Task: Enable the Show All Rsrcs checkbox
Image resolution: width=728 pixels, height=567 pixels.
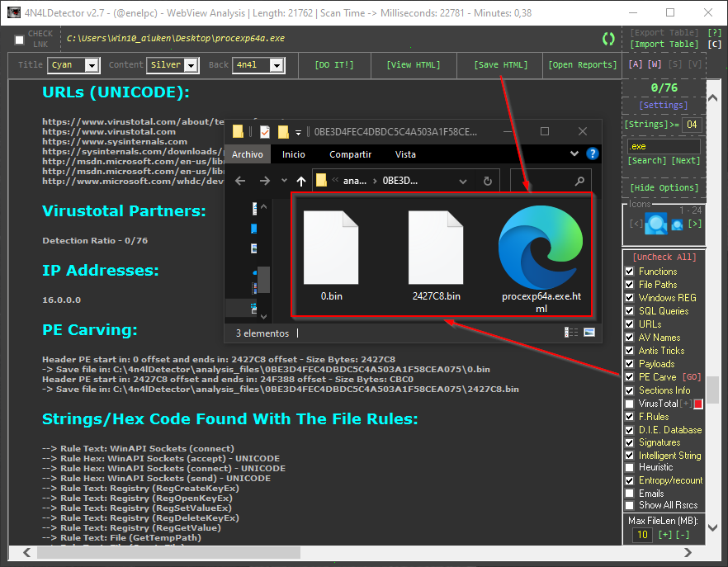Action: tap(630, 505)
